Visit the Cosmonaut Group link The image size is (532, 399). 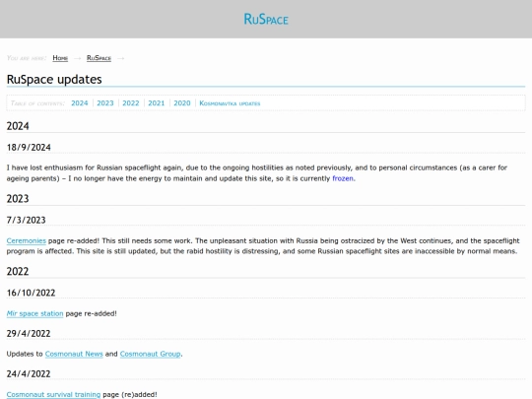pyautogui.click(x=150, y=354)
